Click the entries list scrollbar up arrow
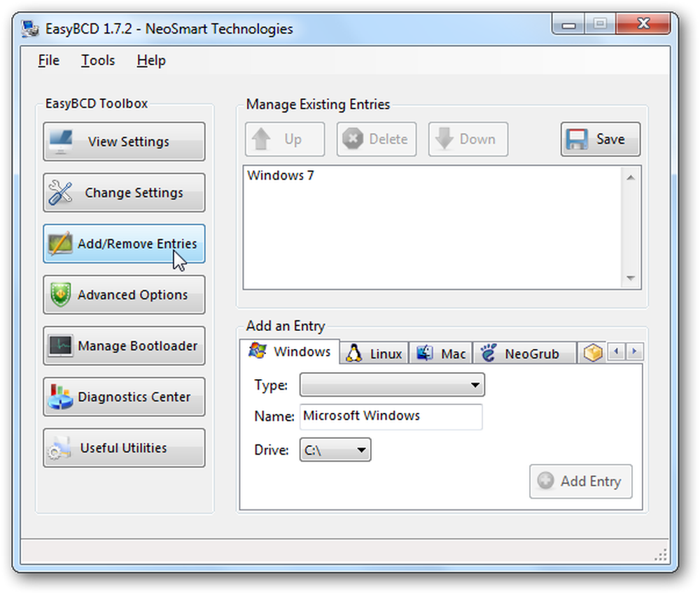The image size is (700, 594). pyautogui.click(x=631, y=178)
